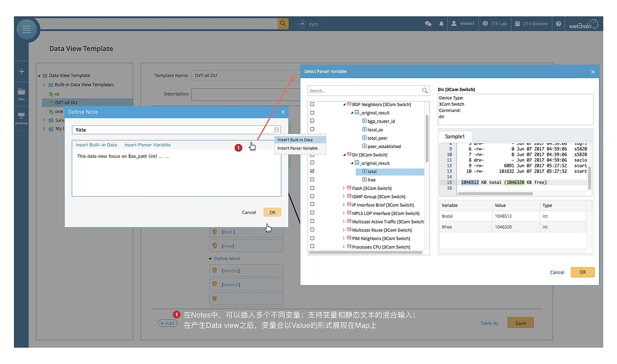Open notifications via the bell icon
Viewport: 617px width, 364px height.
[x=441, y=23]
